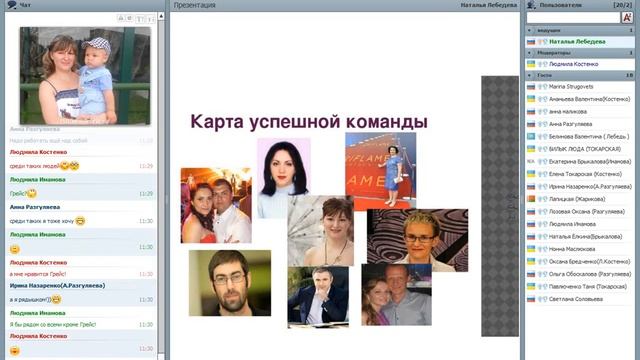Collapse the Ведущие group in users panel
Viewport: 640px width, 360px height.
(529, 31)
